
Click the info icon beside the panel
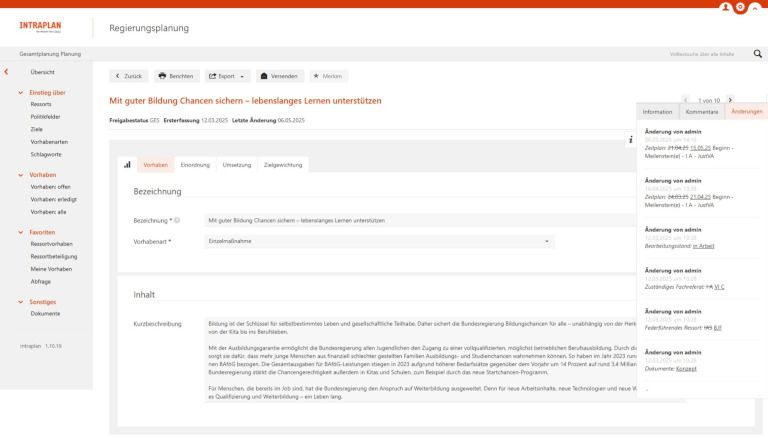pos(631,139)
